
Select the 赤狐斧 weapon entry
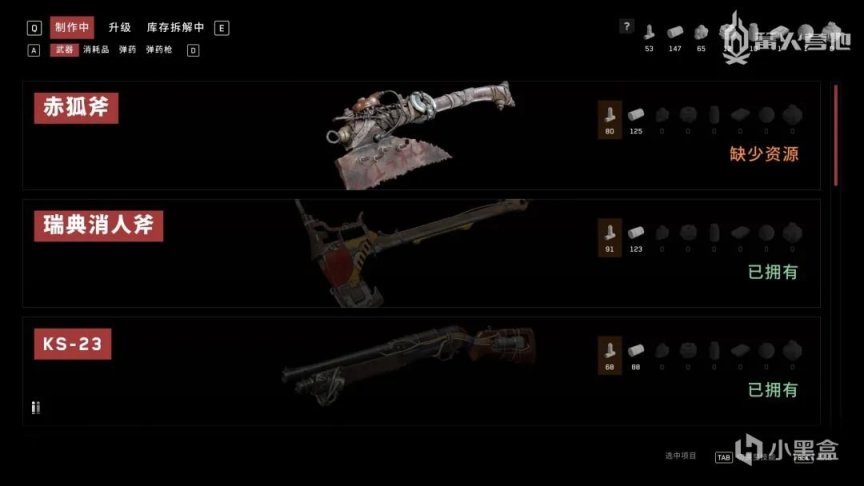(x=422, y=136)
